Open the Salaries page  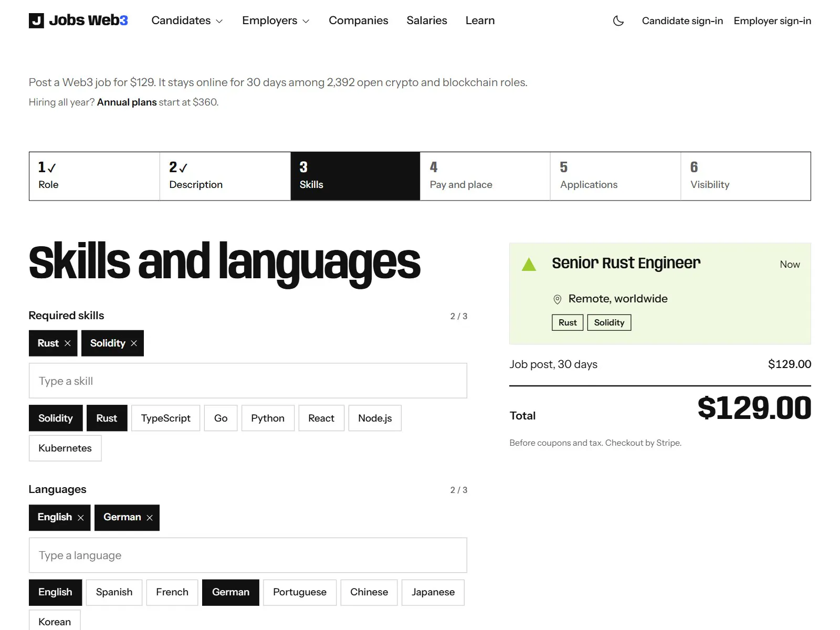pos(427,20)
